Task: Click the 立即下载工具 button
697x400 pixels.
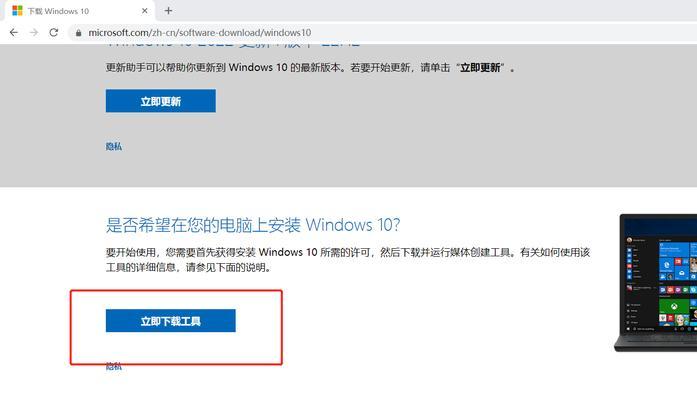Action: tap(171, 320)
